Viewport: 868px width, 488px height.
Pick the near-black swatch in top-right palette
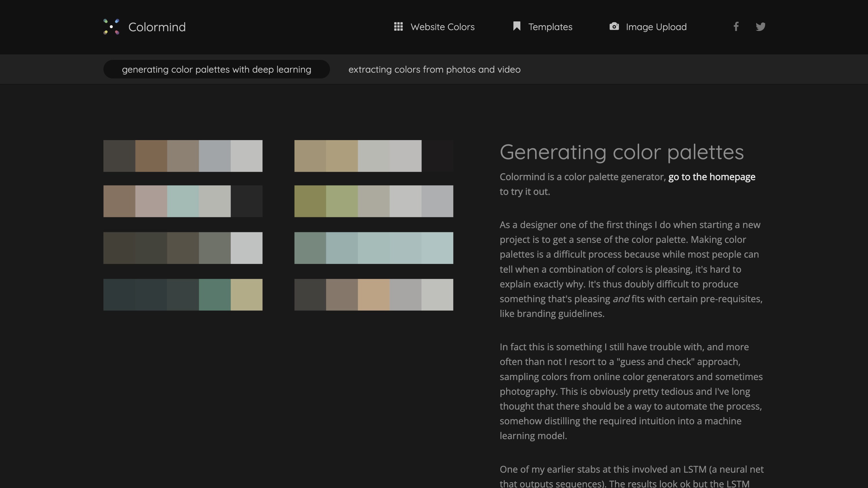[437, 156]
